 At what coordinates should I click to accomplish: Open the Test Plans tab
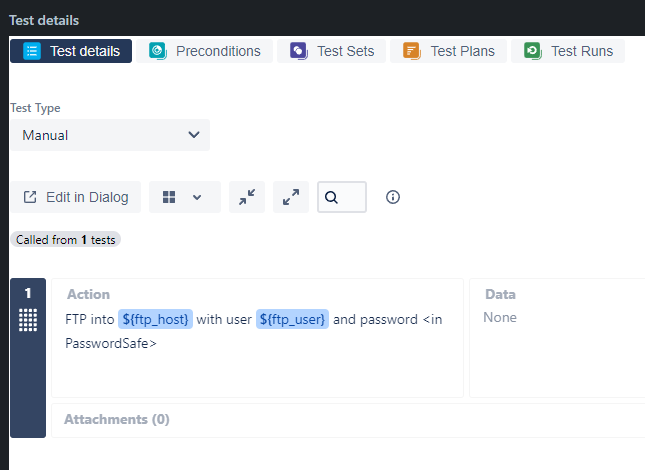[x=448, y=51]
